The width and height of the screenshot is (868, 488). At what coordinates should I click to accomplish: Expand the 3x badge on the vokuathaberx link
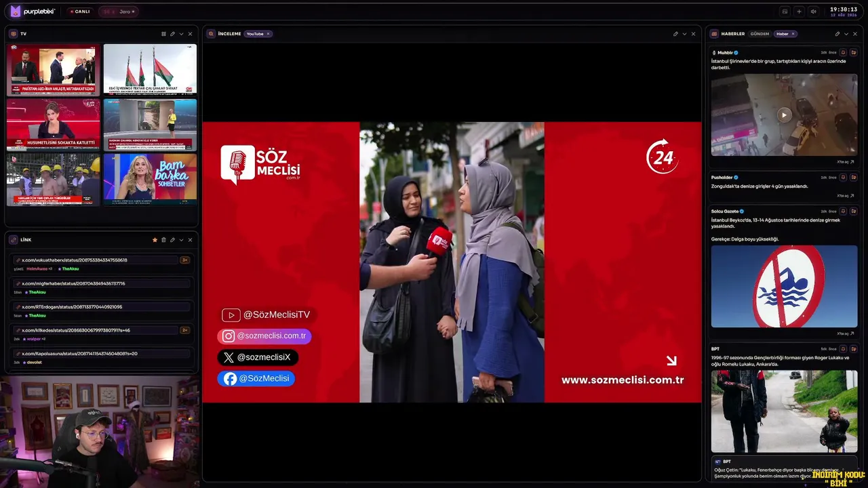pos(184,260)
